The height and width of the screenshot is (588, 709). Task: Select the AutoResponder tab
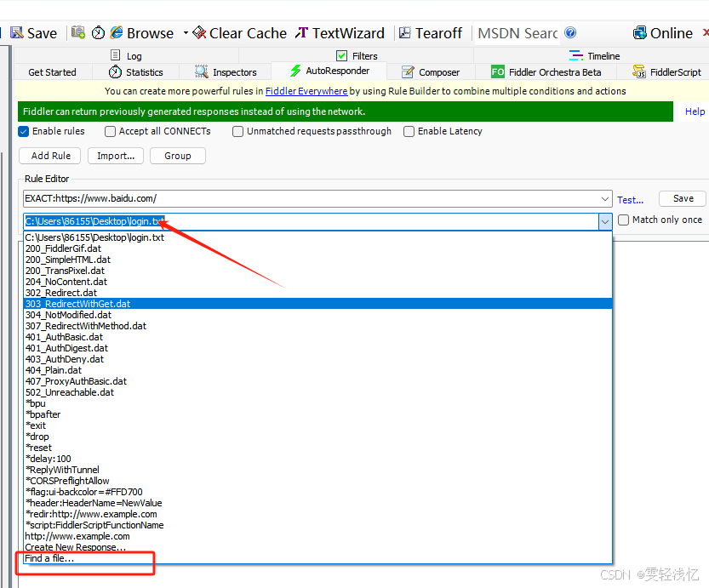(329, 71)
